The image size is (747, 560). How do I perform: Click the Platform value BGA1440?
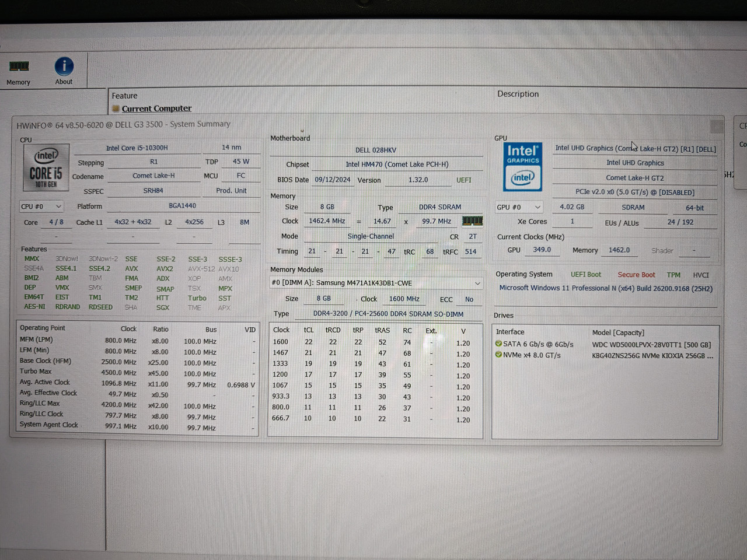coord(183,206)
